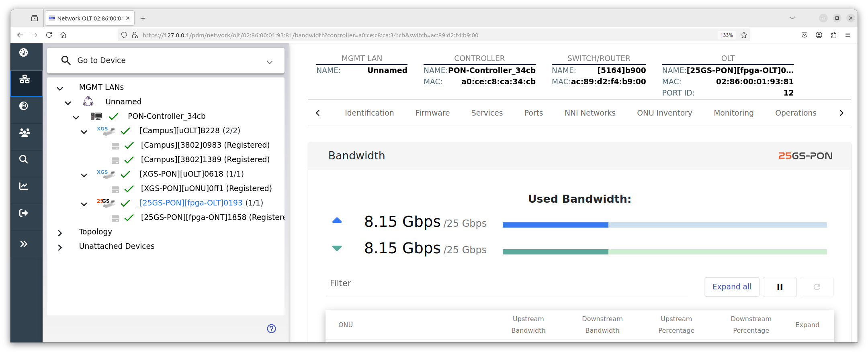This screenshot has width=868, height=354.
Task: Open the dashboard gauge icon in sidebar
Action: [24, 53]
